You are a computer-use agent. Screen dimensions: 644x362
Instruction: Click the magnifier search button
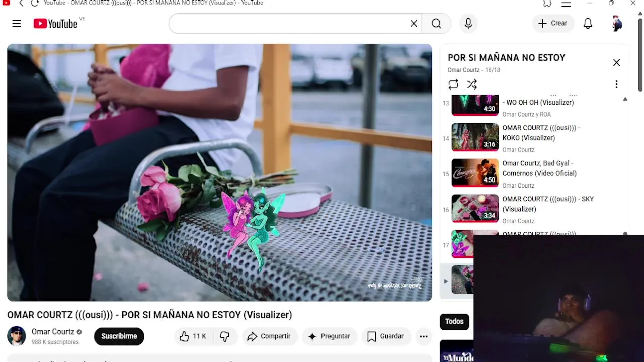tap(436, 24)
